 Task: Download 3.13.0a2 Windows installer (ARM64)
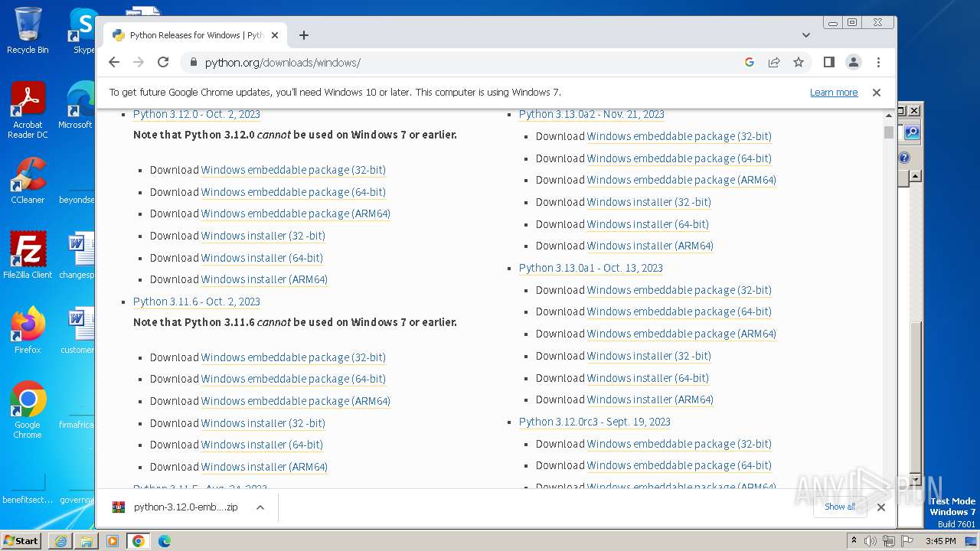[650, 246]
